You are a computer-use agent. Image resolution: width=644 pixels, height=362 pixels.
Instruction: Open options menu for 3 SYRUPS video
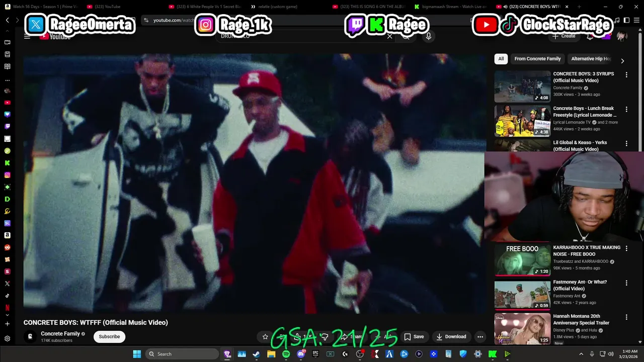click(x=626, y=75)
